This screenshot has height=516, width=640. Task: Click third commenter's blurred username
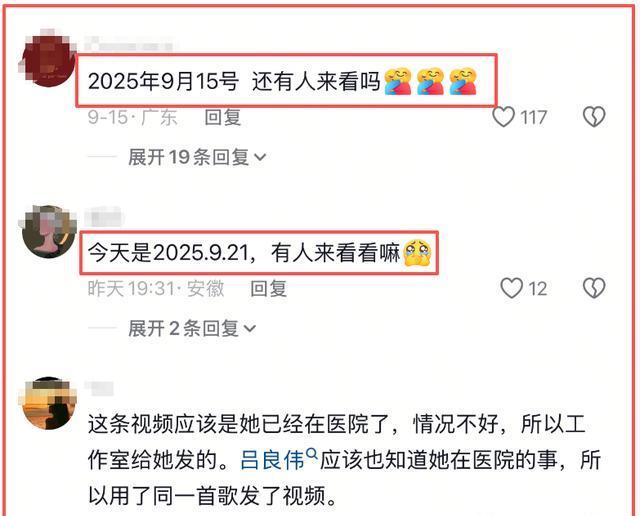pyautogui.click(x=99, y=389)
